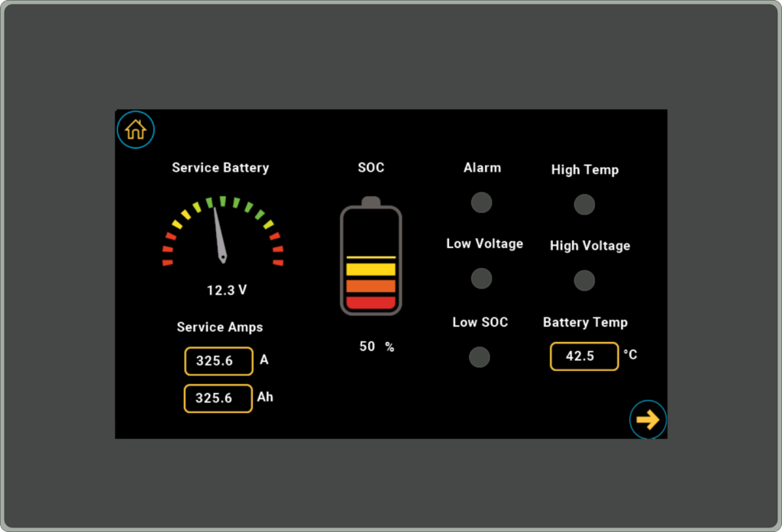Click the red bar in battery graphic
The height and width of the screenshot is (532, 782).
[x=370, y=303]
